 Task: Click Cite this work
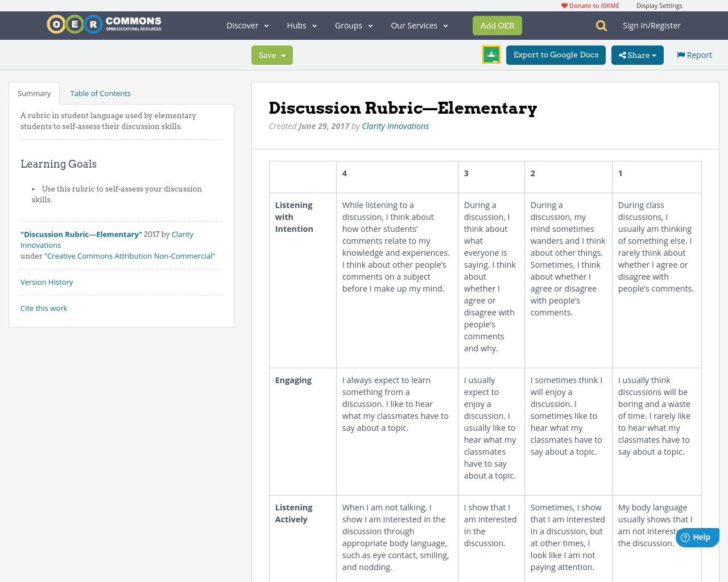(44, 307)
